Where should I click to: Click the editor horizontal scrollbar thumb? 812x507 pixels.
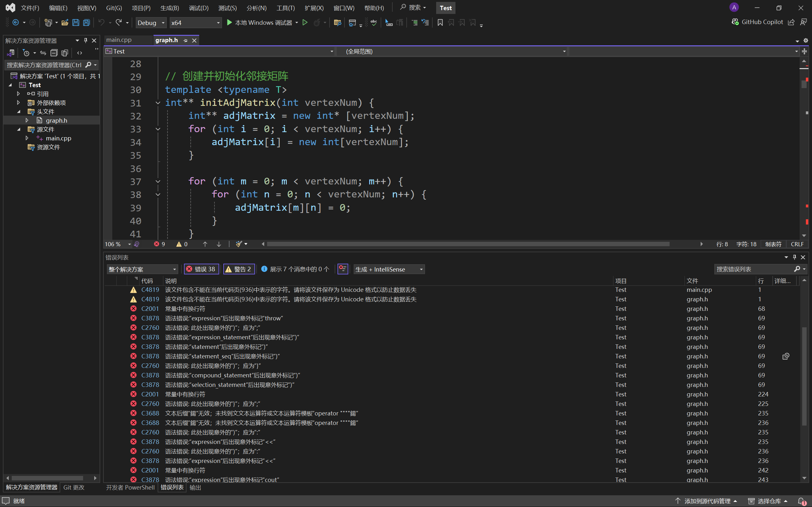tap(468, 244)
